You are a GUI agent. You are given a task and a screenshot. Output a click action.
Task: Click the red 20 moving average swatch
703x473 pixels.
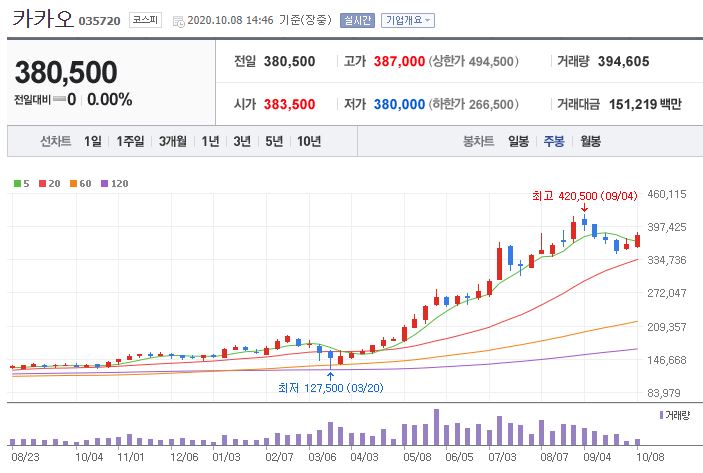43,183
